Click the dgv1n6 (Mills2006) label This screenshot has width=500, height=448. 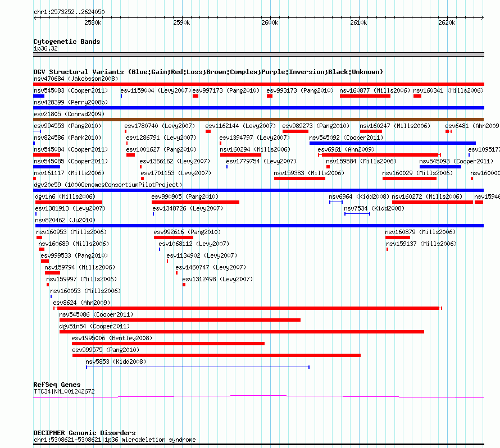(65, 196)
